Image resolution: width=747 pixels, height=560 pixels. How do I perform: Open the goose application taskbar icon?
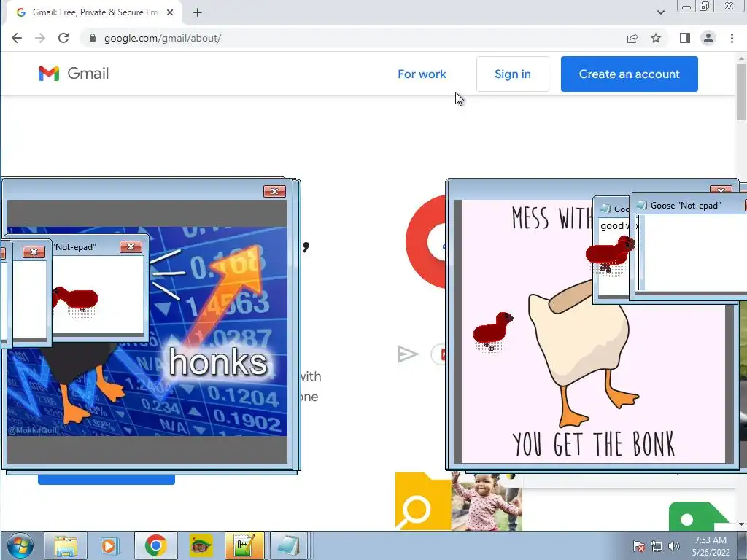coord(201,545)
